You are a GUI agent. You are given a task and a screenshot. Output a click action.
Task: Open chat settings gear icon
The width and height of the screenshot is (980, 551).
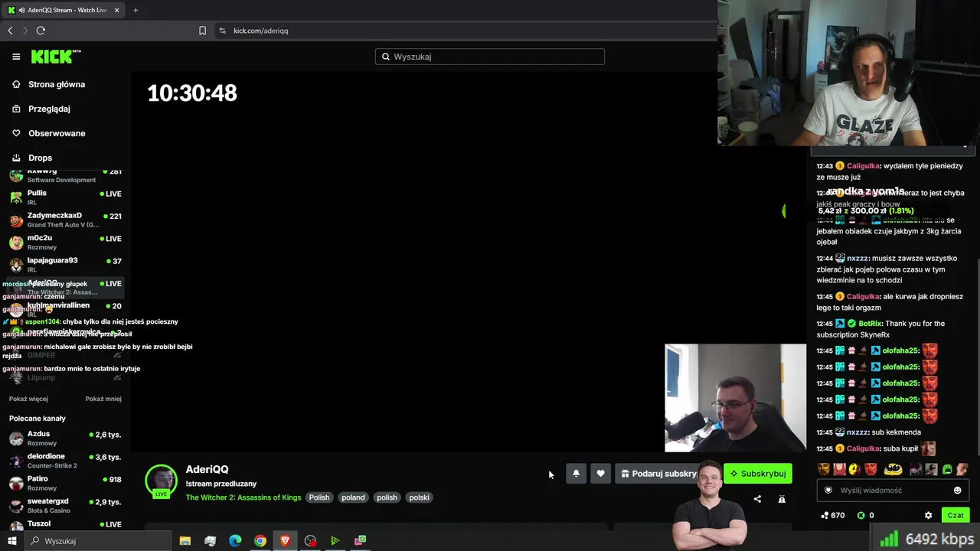coord(929,516)
